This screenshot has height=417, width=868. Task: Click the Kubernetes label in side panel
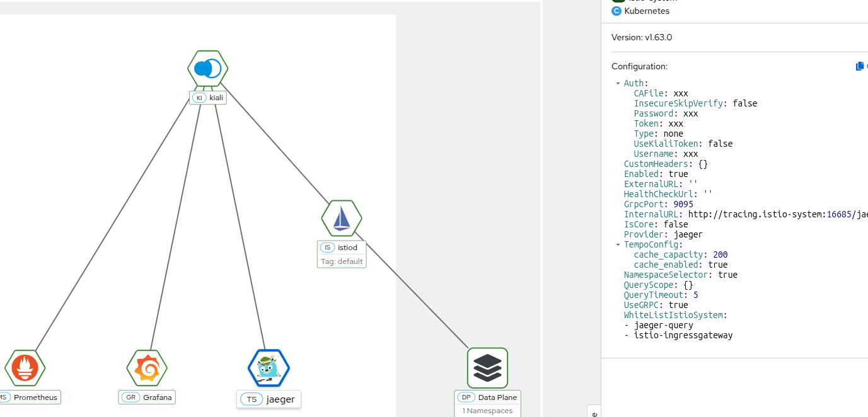pos(647,11)
